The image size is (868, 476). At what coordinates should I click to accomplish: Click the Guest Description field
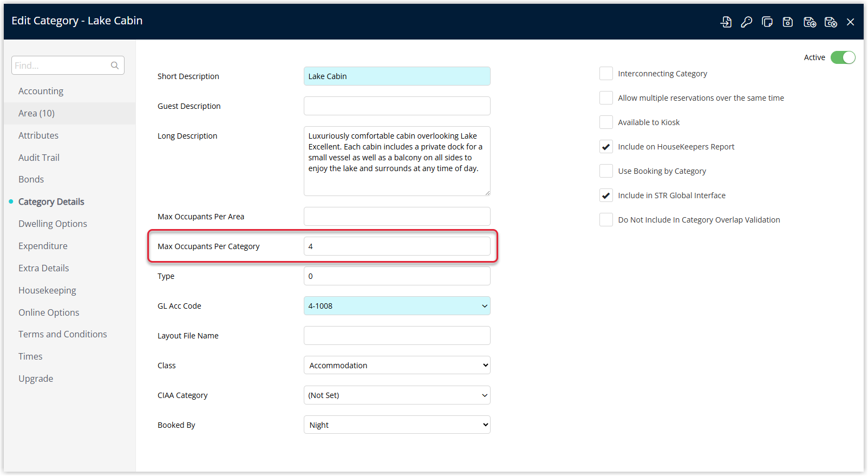pos(397,106)
